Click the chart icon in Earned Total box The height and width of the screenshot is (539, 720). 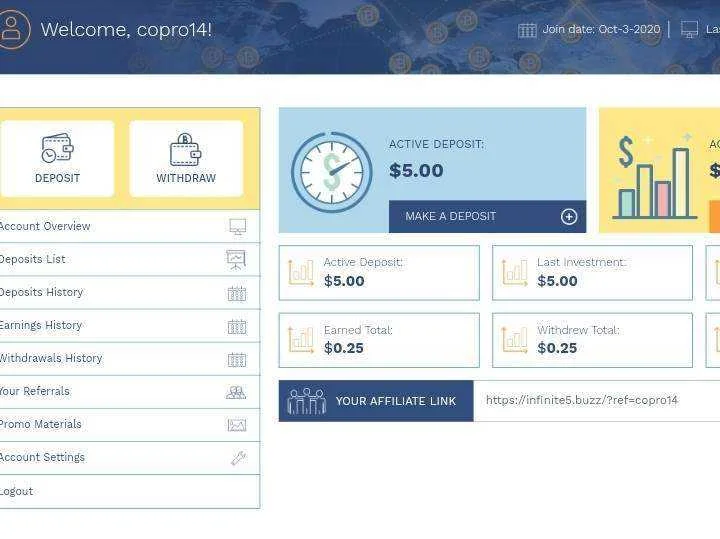301,340
